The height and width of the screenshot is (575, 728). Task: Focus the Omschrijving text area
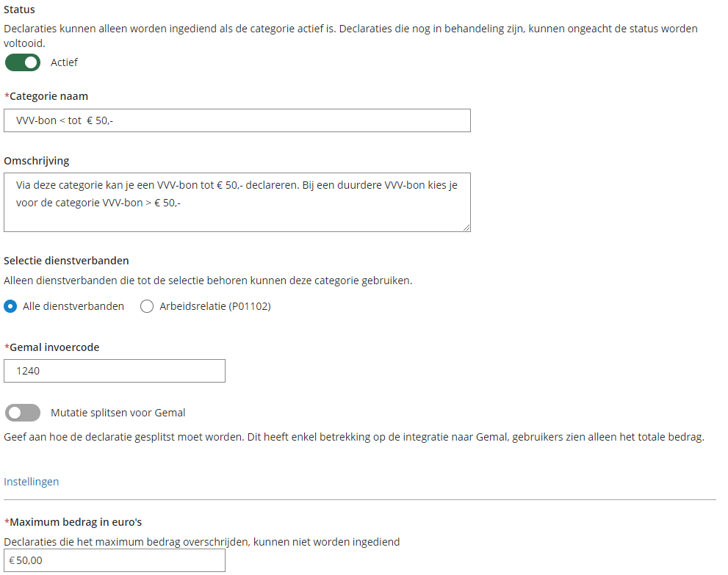[237, 202]
